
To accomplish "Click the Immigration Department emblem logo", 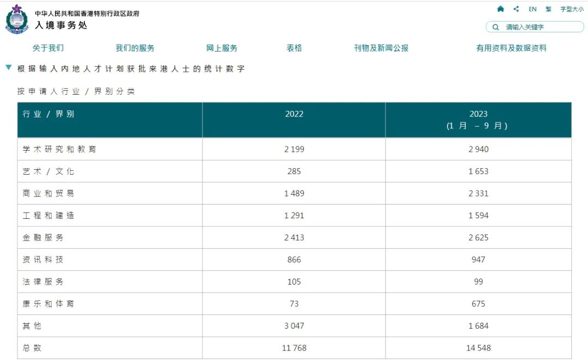I will 17,20.
